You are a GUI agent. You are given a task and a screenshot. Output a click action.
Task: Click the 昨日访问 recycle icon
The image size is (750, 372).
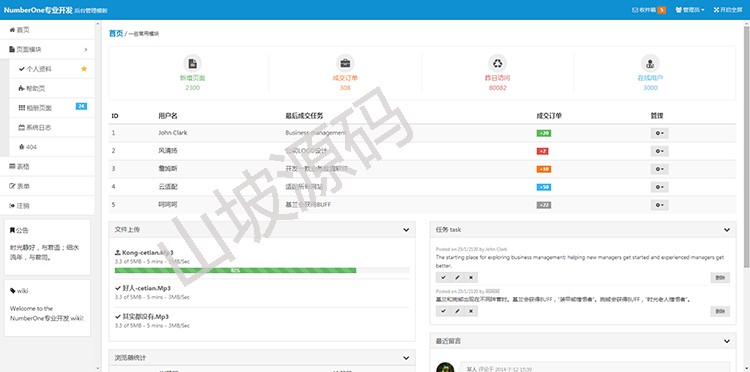pos(497,63)
